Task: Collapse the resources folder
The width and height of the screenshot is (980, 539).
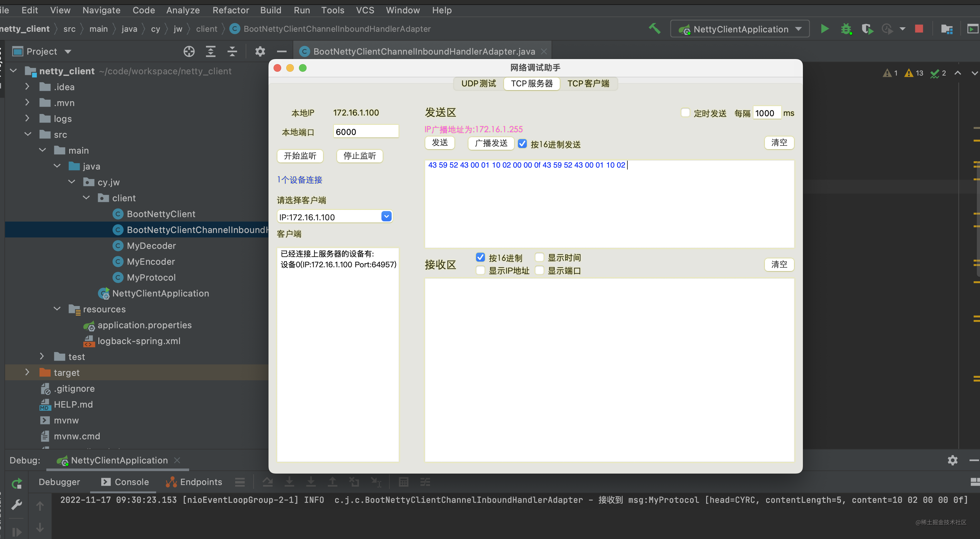Action: pos(57,309)
